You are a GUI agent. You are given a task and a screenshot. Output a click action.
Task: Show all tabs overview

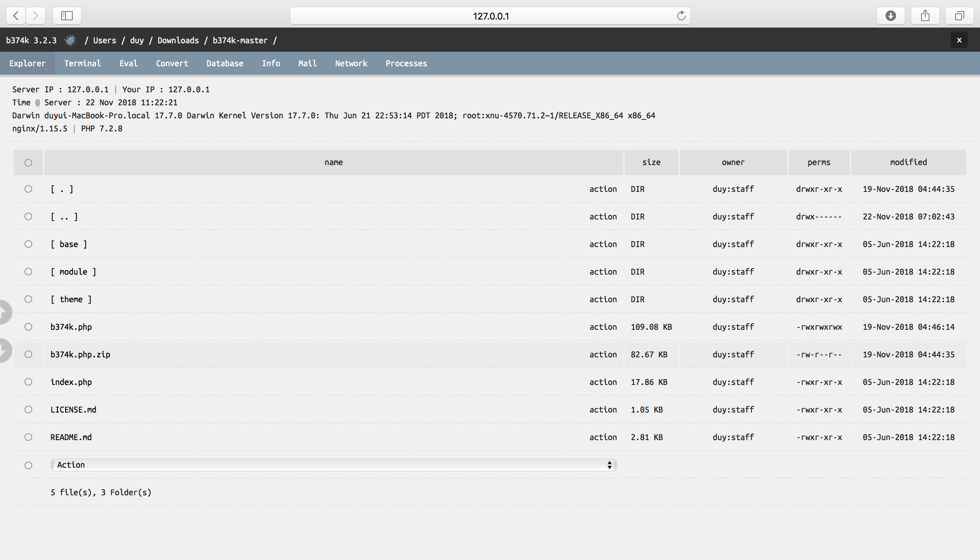960,15
